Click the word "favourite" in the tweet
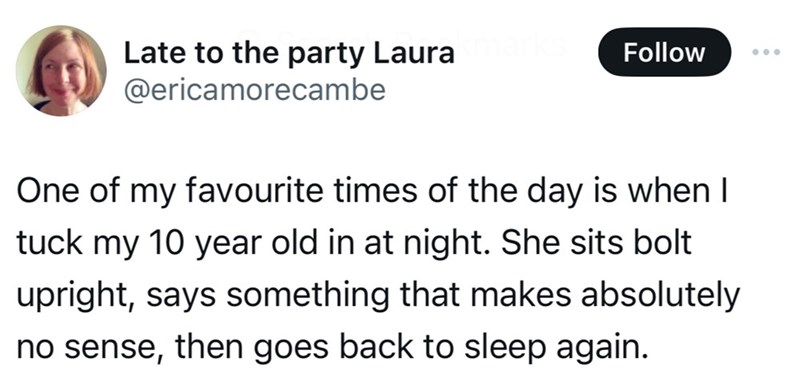Viewport: 800px width, 378px height. (256, 191)
